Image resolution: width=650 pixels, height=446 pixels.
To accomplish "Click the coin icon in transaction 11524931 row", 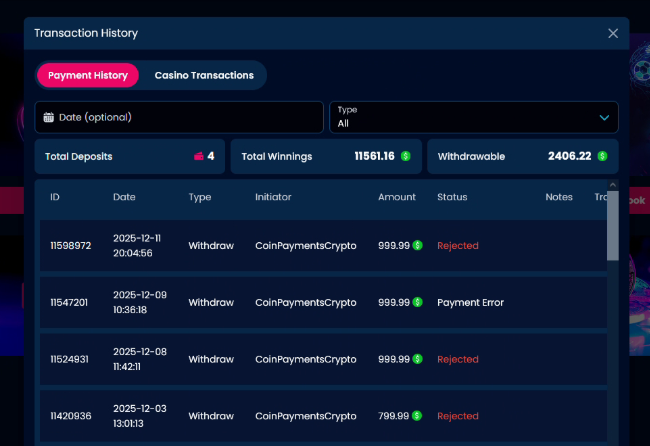I will click(417, 359).
